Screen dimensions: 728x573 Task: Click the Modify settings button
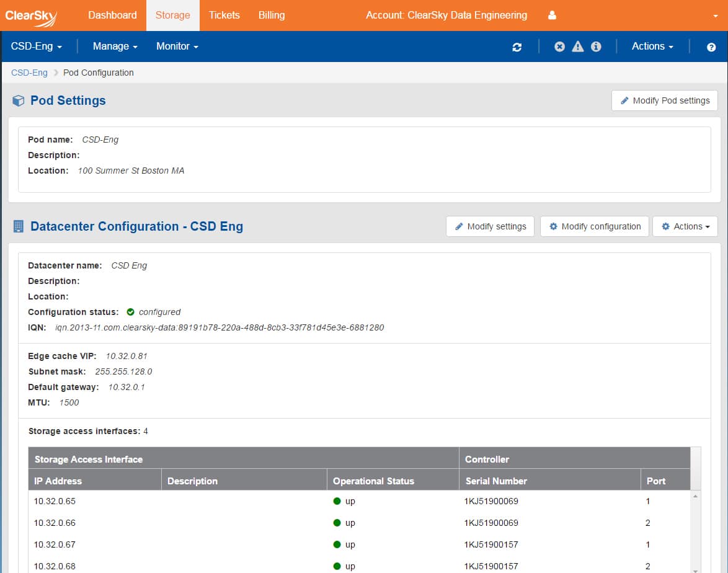(491, 226)
